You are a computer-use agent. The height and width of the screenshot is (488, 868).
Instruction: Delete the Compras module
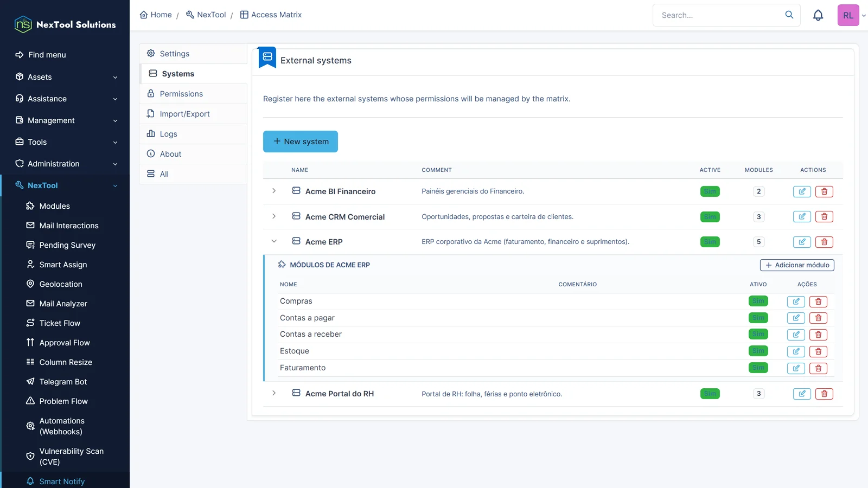click(818, 301)
